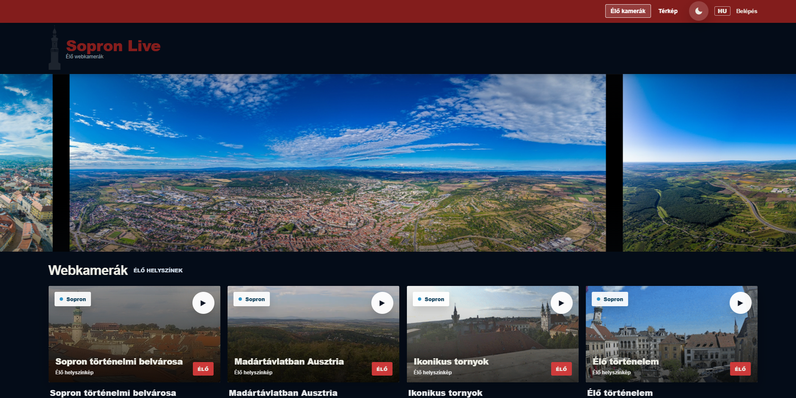The height and width of the screenshot is (398, 796).
Task: Click ÉLŐ badge on Sopron történelmi belvárosa card
Action: coord(203,369)
